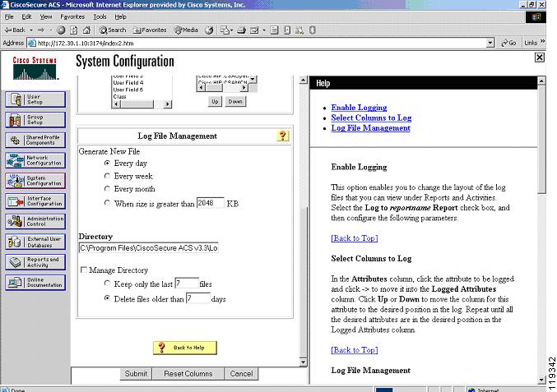Open Network Configuration section
This screenshot has height=392, width=557.
pos(35,160)
